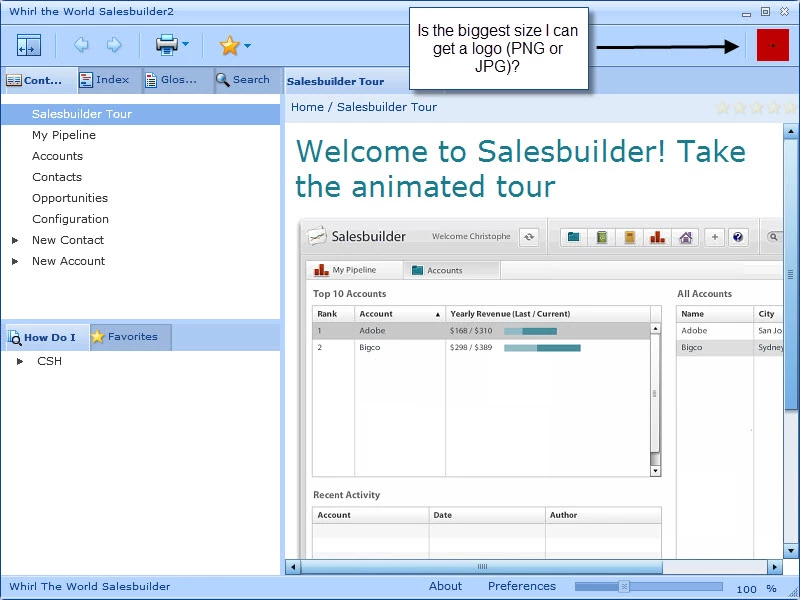Click the zoom slider handle
This screenshot has width=800, height=600.
(x=624, y=587)
